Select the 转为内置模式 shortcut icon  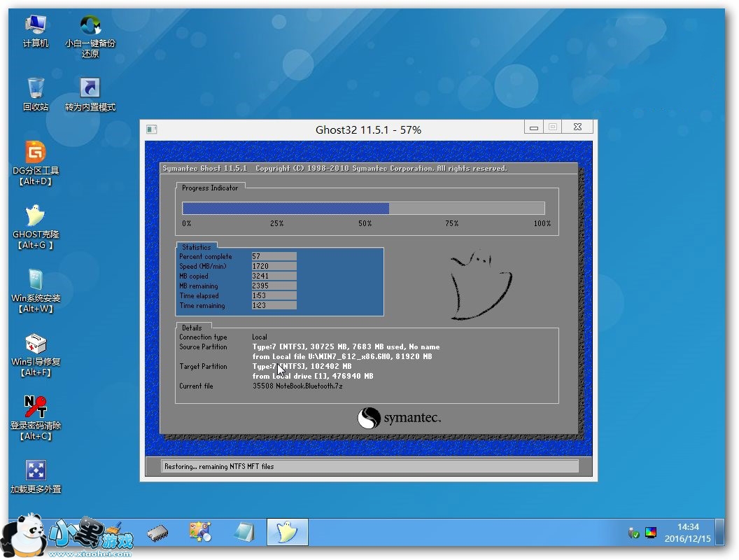[x=90, y=89]
